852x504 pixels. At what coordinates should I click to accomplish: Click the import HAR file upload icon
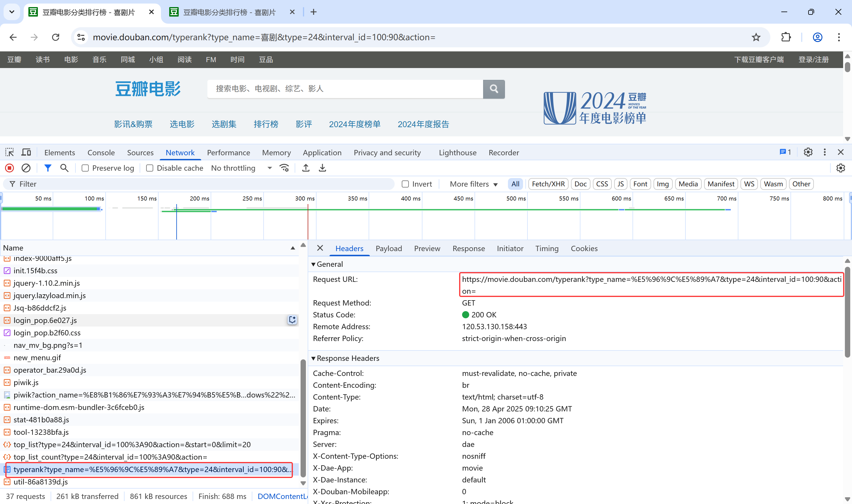[306, 168]
